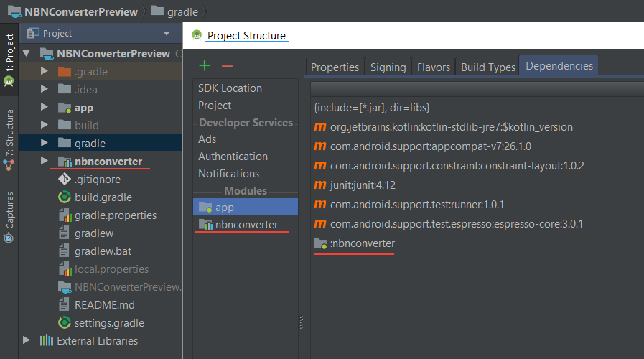644x359 pixels.
Task: Click the gradle folder icon in tree
Action: [x=65, y=143]
